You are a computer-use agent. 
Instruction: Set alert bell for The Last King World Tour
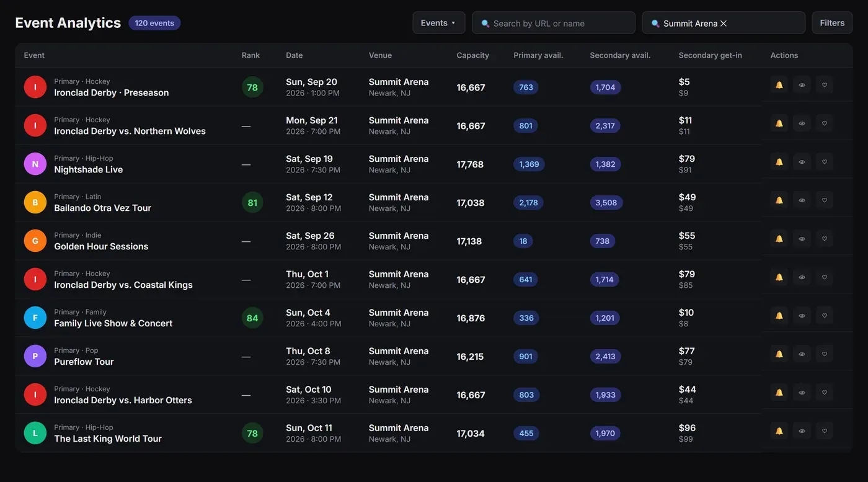pyautogui.click(x=779, y=431)
